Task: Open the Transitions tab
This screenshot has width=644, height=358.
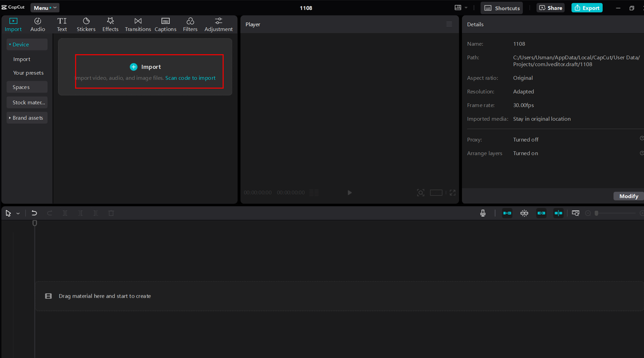Action: 138,25
